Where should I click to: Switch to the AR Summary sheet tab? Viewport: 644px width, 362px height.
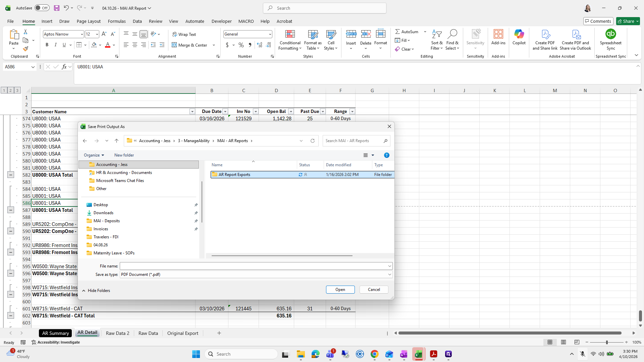[x=55, y=333]
